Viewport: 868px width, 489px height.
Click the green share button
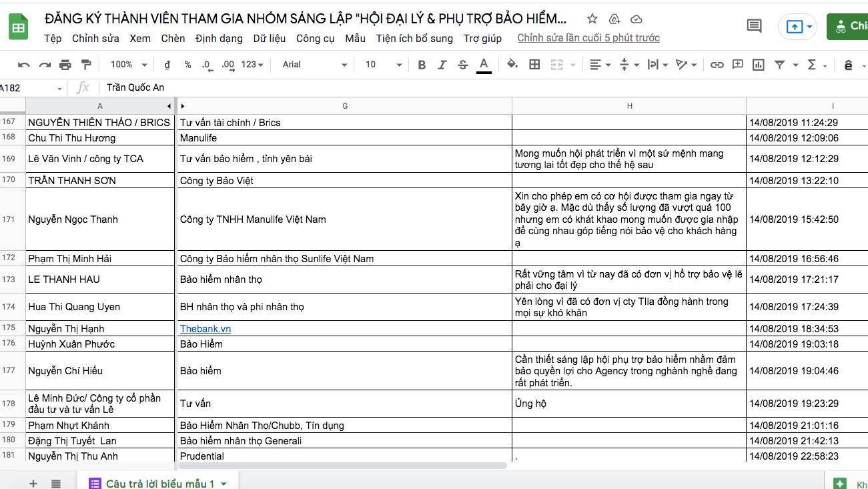847,26
